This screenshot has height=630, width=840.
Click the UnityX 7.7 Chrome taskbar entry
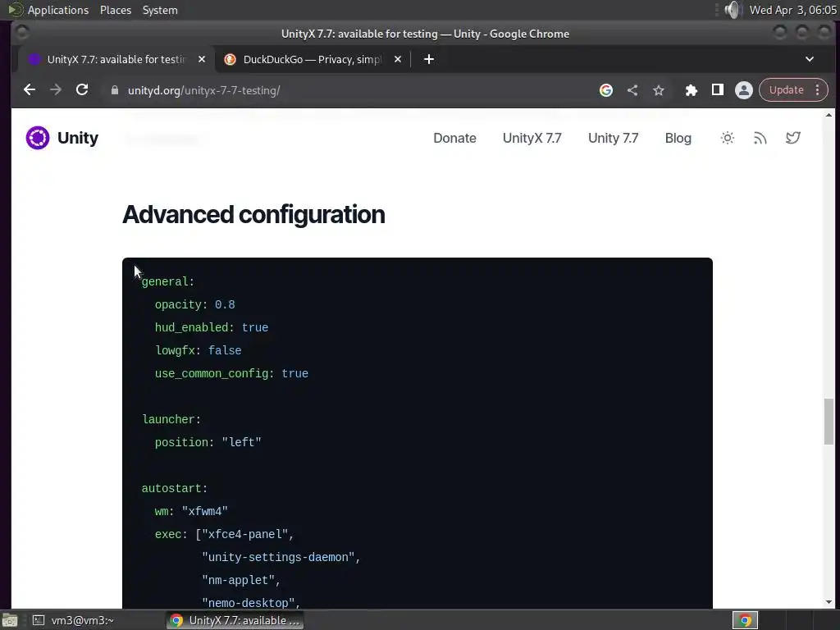click(x=235, y=620)
